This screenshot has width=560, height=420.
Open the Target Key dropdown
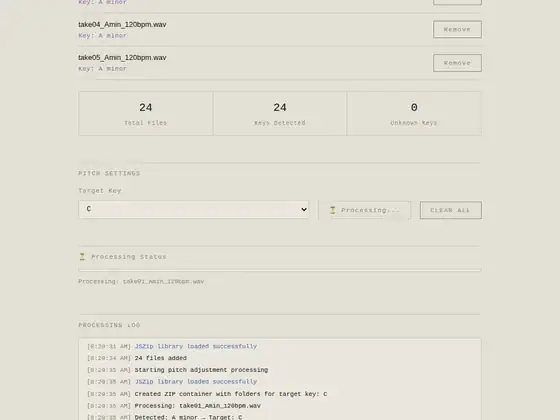click(x=194, y=209)
